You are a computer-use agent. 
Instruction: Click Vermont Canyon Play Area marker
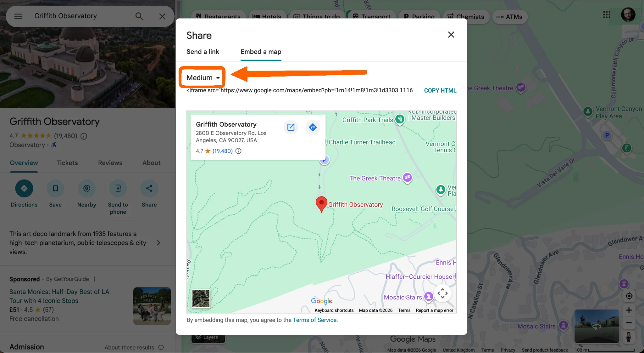point(588,111)
